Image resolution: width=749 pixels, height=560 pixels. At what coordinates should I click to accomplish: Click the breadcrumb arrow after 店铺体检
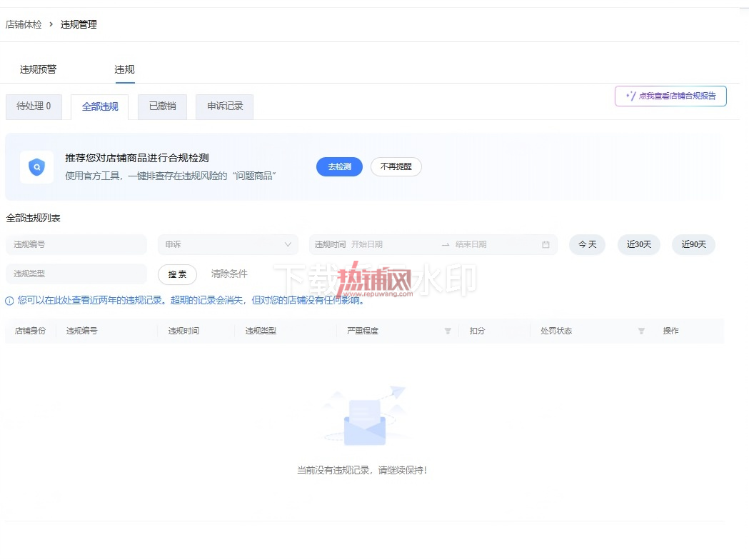tap(51, 24)
